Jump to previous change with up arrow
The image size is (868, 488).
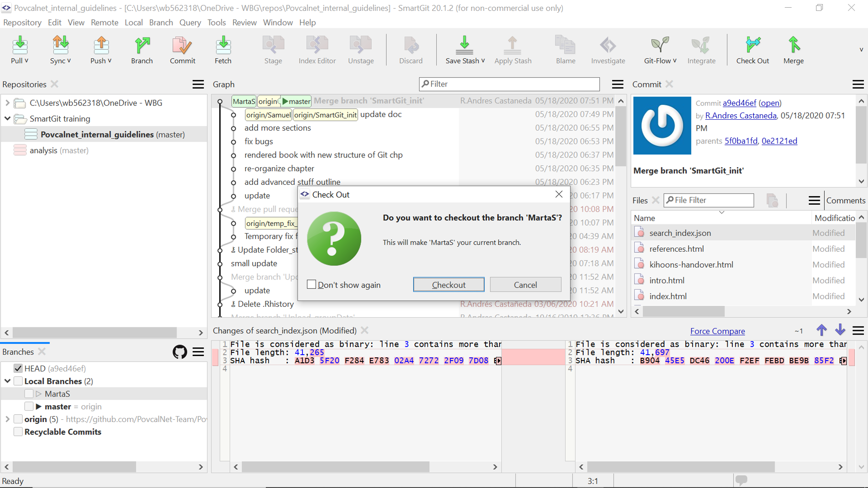[x=822, y=330]
